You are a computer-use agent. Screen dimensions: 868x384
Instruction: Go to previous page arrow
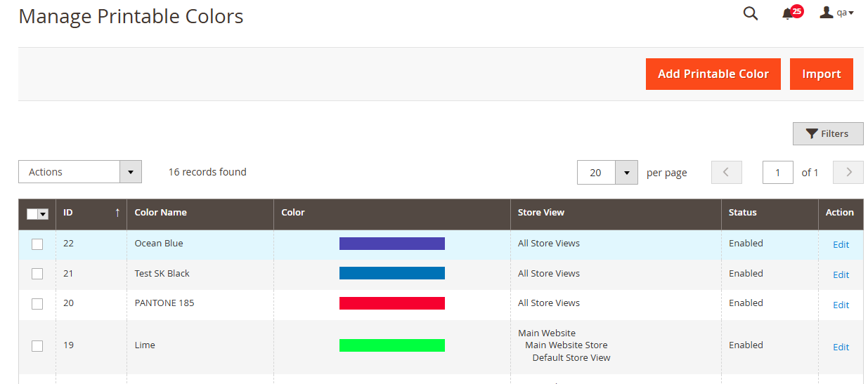coord(726,172)
